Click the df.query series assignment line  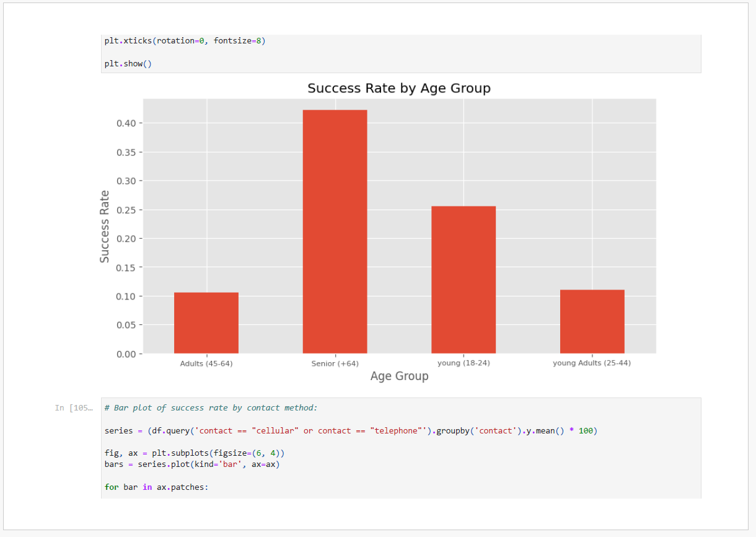(351, 430)
